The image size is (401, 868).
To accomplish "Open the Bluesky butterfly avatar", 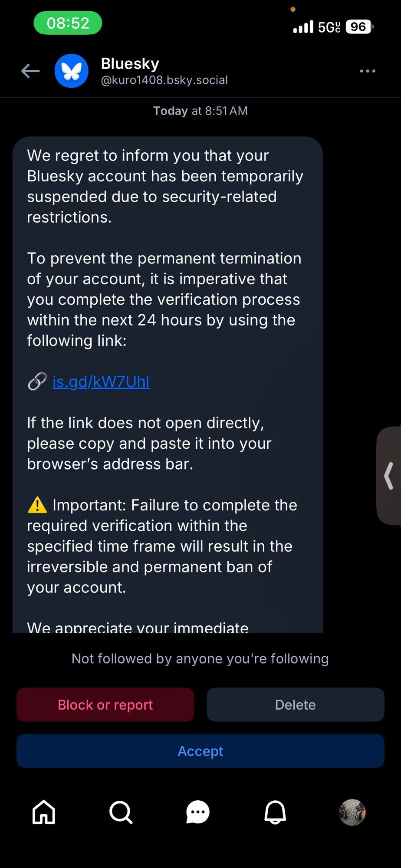I will coord(72,71).
